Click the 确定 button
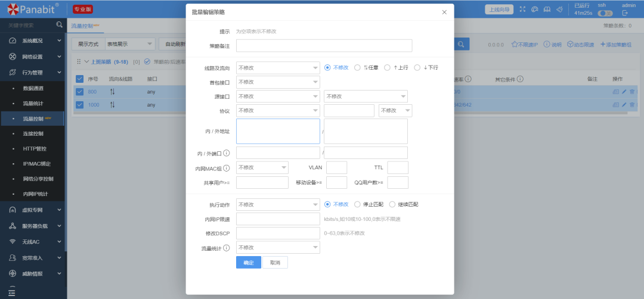The height and width of the screenshot is (299, 644). click(x=249, y=263)
